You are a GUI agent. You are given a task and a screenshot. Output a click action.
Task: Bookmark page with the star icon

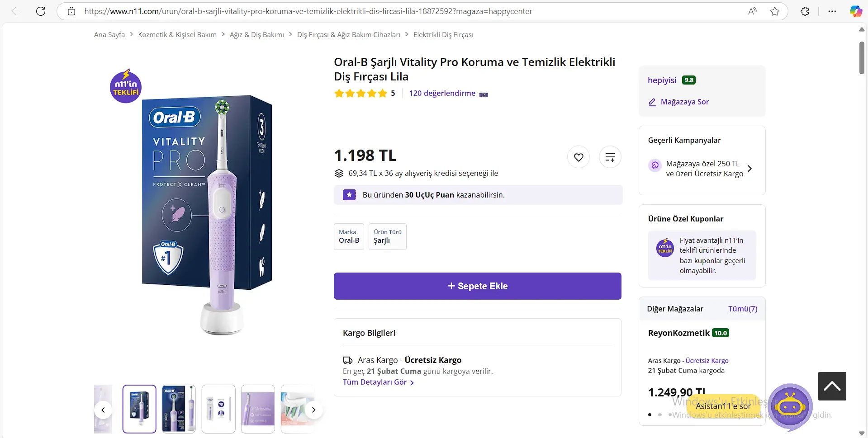click(775, 11)
